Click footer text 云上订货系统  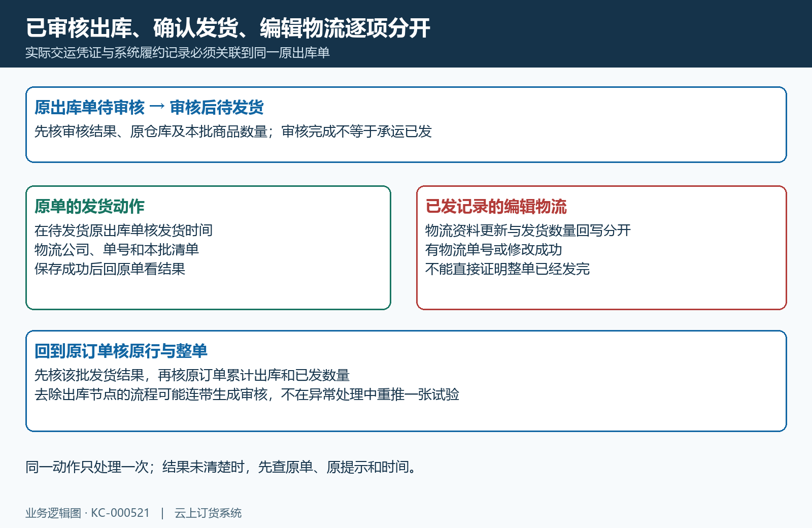[x=208, y=513]
